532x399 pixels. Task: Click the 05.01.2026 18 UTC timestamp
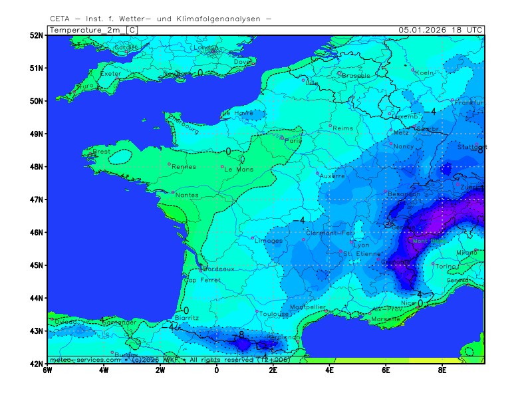coord(440,30)
